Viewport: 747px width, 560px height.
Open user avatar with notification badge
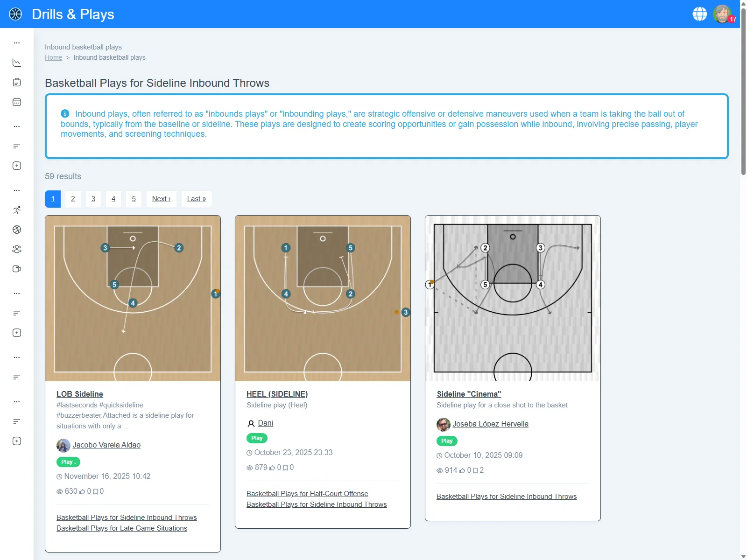(x=722, y=14)
